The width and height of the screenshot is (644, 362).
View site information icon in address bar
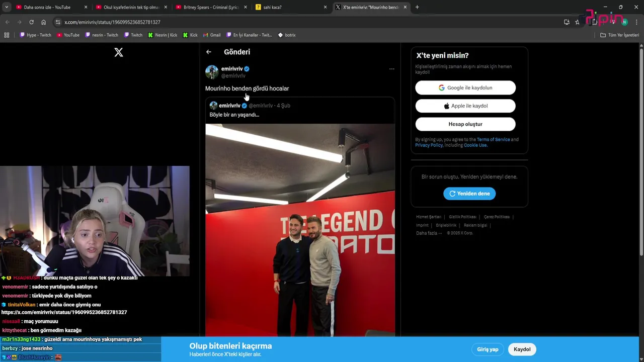click(x=58, y=22)
